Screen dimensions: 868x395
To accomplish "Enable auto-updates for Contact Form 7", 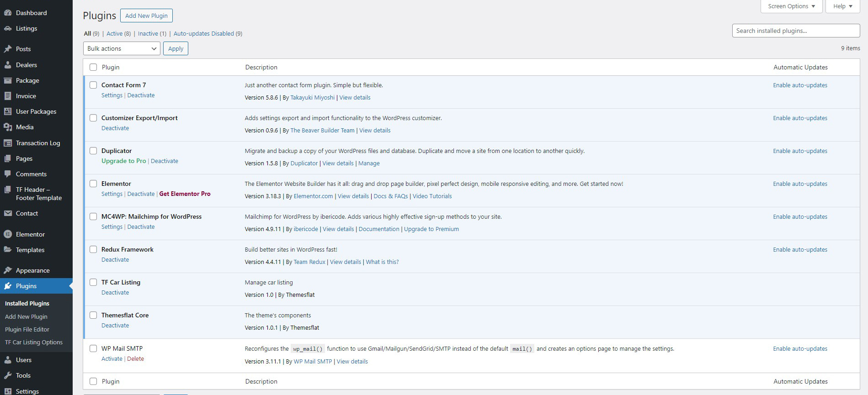I will click(800, 85).
